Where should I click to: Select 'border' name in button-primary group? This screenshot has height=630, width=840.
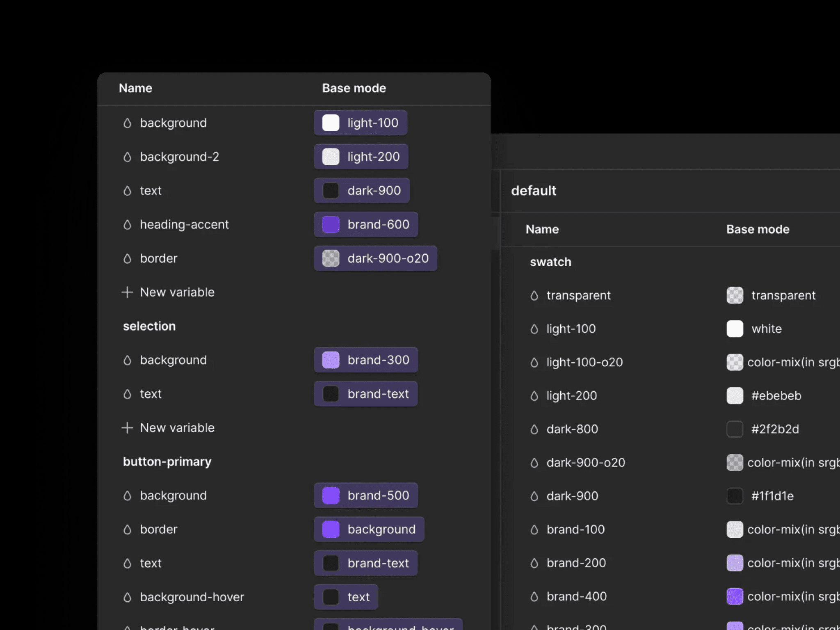pyautogui.click(x=159, y=530)
